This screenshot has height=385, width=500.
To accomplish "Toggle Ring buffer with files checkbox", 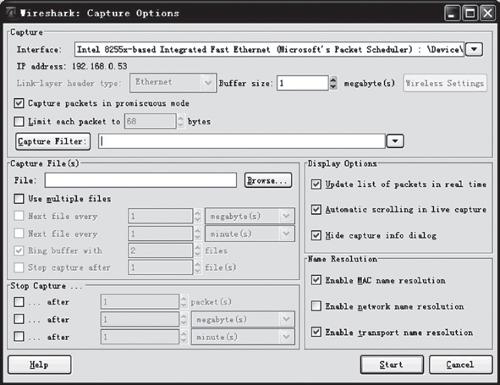I will [x=19, y=250].
